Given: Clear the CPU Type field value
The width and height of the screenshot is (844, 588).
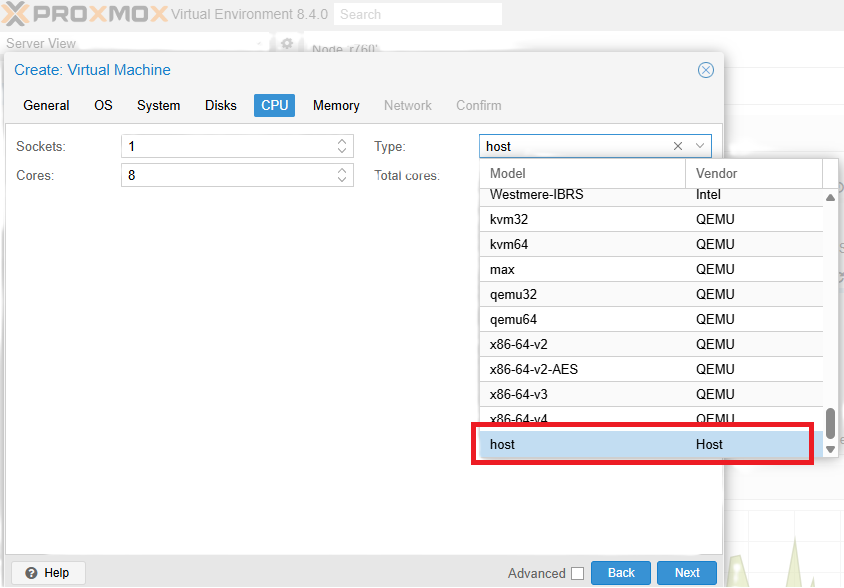Looking at the screenshot, I should (x=678, y=146).
